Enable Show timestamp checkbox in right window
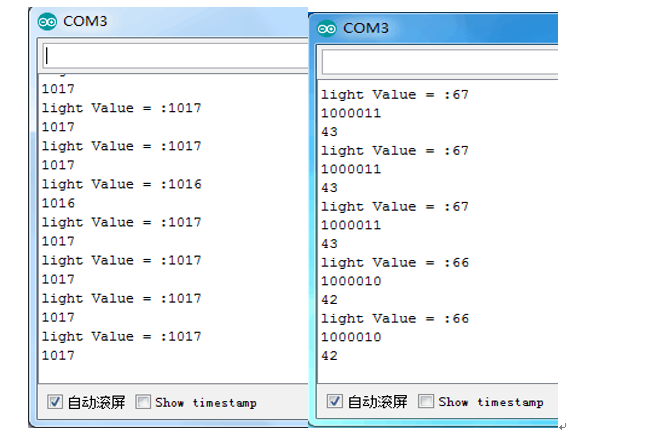The height and width of the screenshot is (442, 665). (x=426, y=401)
